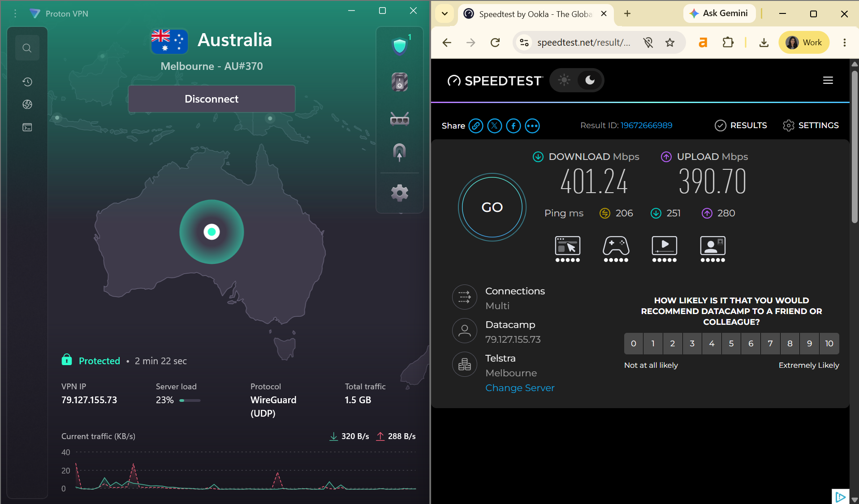Close the Speedtest browser tab
The width and height of the screenshot is (859, 504).
point(604,14)
